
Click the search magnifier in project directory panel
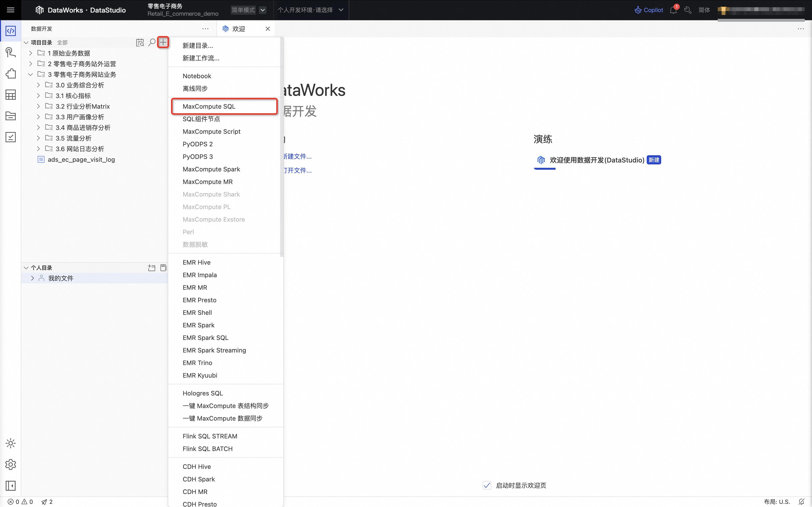tap(152, 42)
